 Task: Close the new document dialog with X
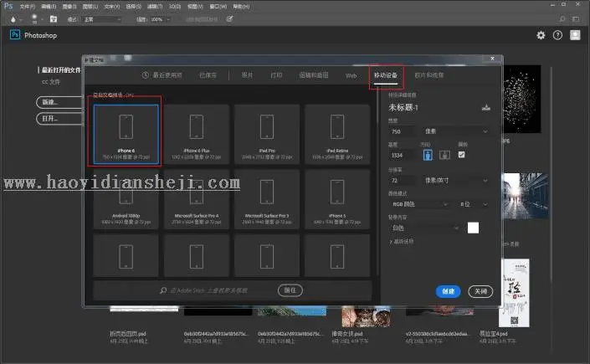493,59
